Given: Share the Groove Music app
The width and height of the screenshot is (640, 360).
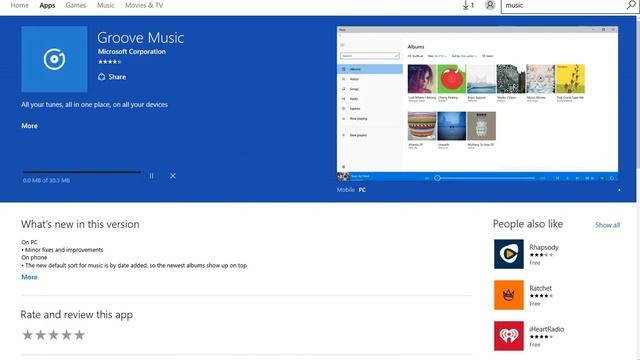Looking at the screenshot, I should click(x=112, y=77).
